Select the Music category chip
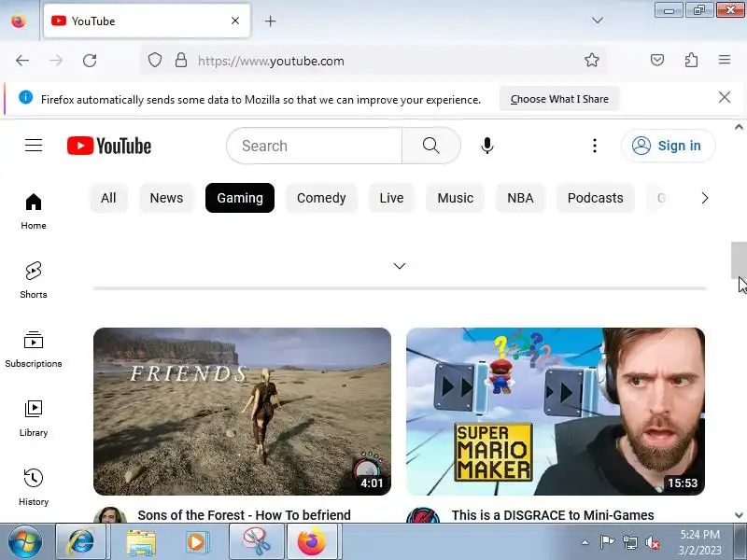This screenshot has width=747, height=560. pos(456,198)
